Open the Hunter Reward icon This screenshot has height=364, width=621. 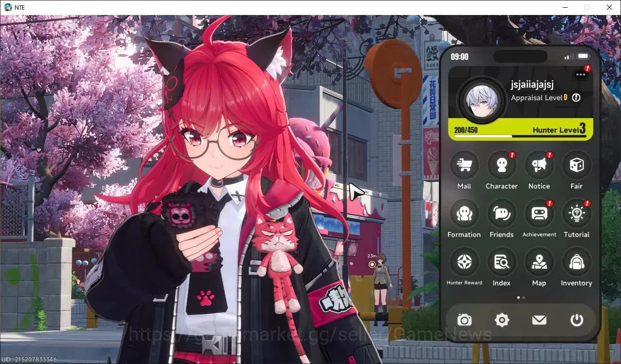click(x=464, y=262)
